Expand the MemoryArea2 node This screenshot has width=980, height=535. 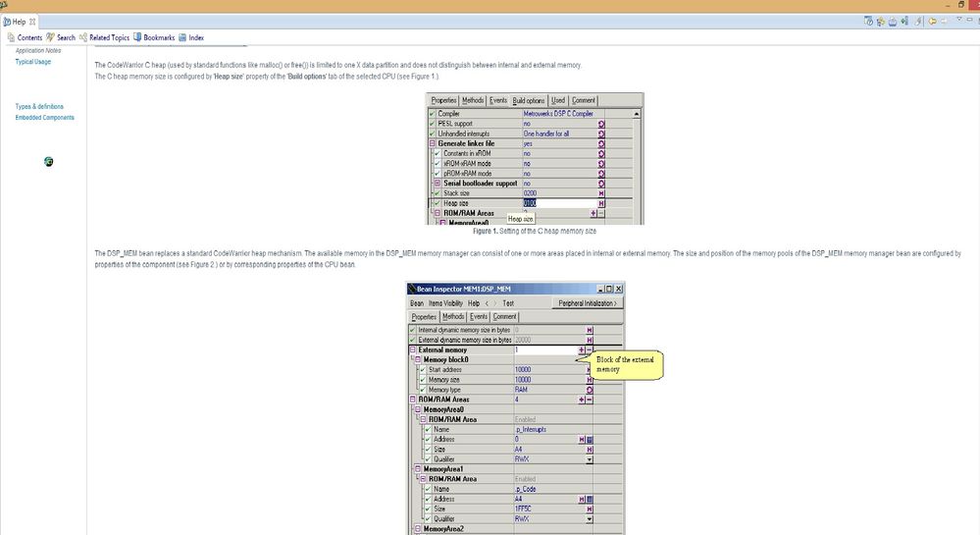[x=418, y=529]
